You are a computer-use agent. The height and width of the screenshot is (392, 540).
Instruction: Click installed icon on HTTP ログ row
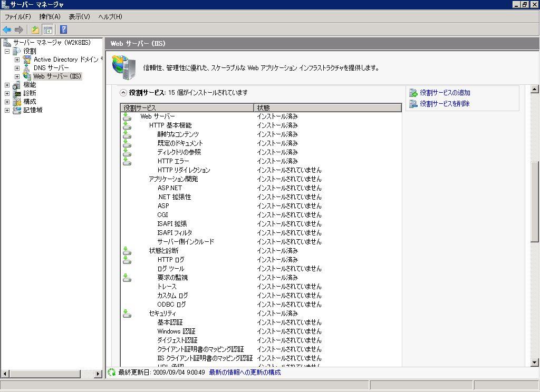127,260
